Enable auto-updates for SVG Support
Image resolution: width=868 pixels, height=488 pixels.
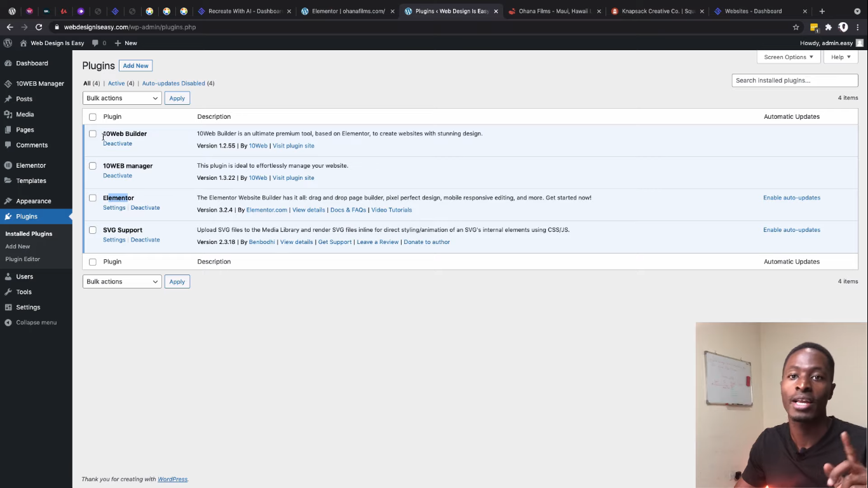(x=792, y=230)
